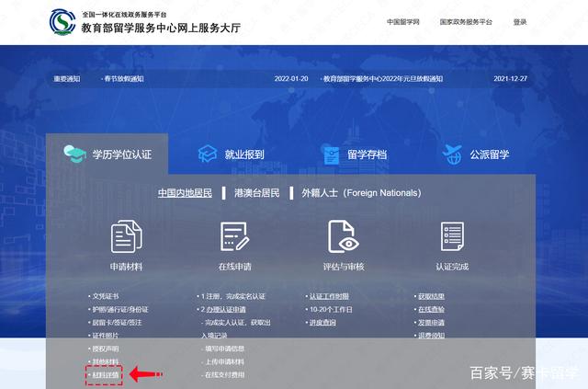Click the 认证完成 step label
The image size is (588, 389).
452,267
